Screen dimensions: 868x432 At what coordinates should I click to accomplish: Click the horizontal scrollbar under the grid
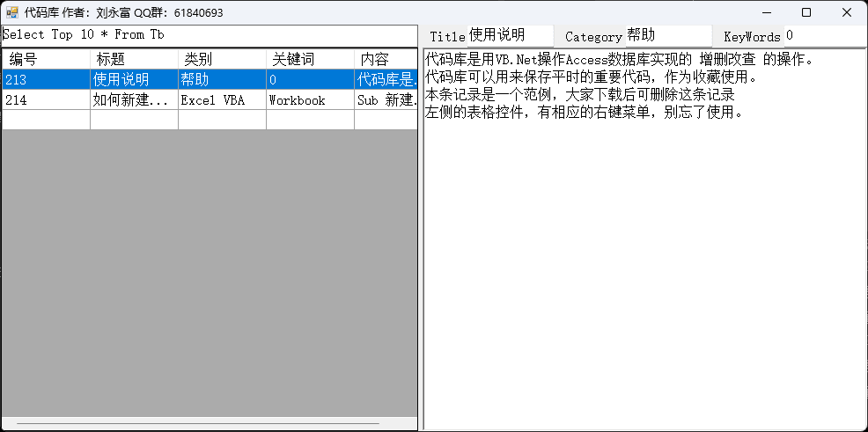tap(198, 424)
